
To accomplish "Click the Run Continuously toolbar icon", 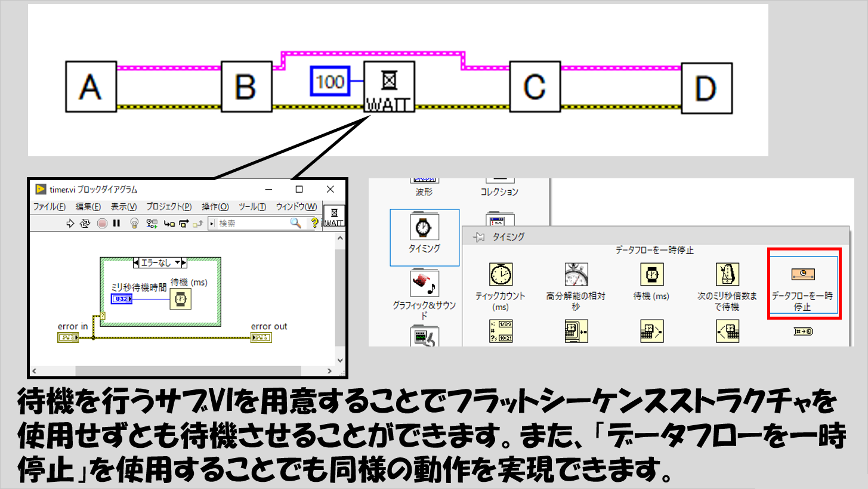I will click(85, 223).
